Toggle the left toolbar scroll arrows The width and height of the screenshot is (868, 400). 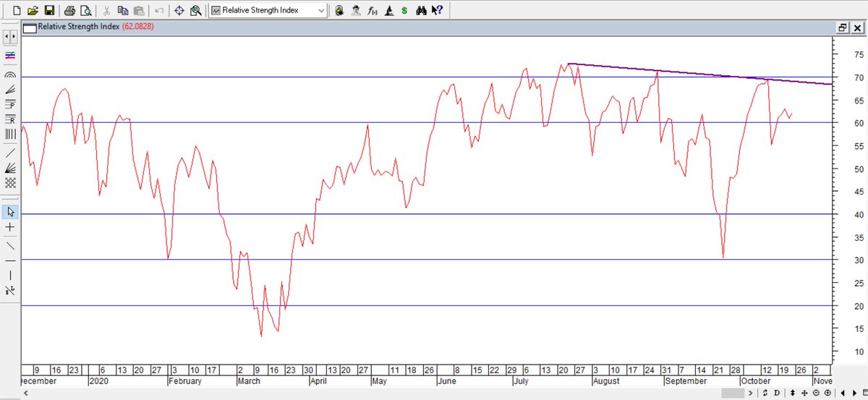[x=10, y=36]
